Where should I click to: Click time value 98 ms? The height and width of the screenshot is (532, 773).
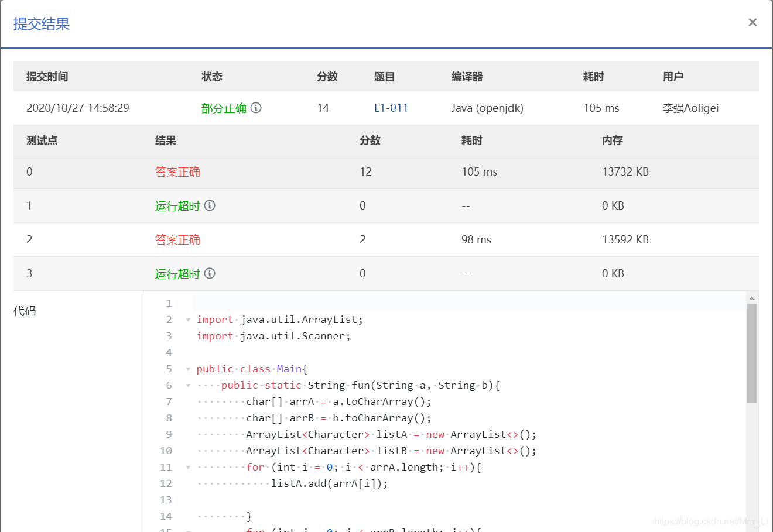pos(476,239)
